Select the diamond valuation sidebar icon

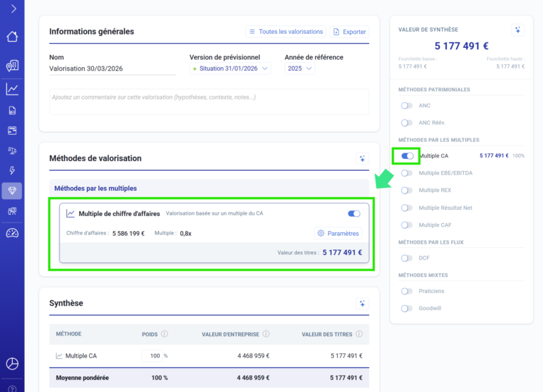click(12, 191)
